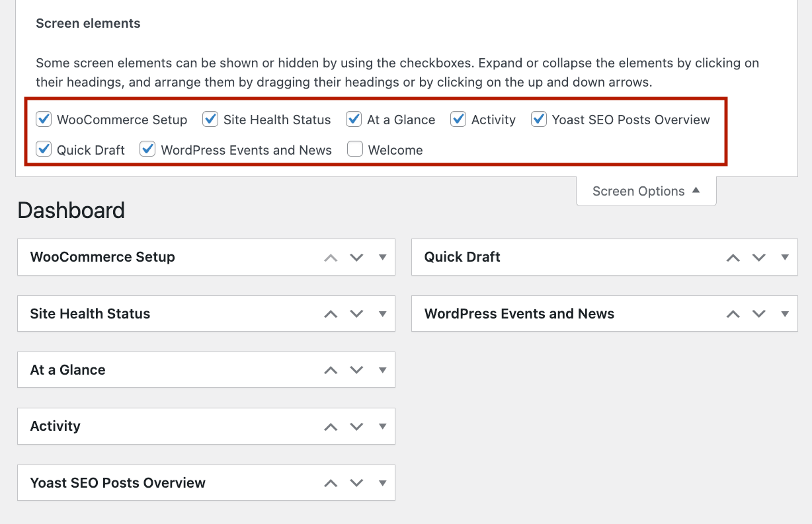Collapse the WooCommerce Setup widget
Image resolution: width=812 pixels, height=524 pixels.
[x=382, y=257]
